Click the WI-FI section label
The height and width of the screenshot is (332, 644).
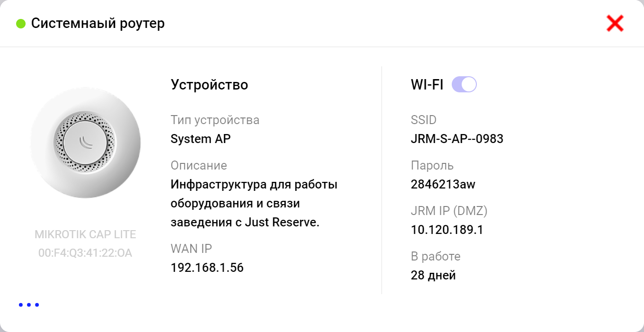[x=427, y=85]
